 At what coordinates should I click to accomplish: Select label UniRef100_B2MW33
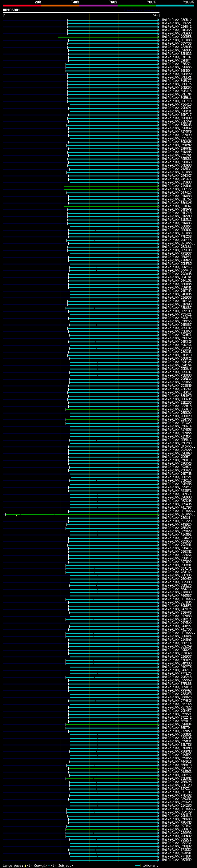click(176, 54)
